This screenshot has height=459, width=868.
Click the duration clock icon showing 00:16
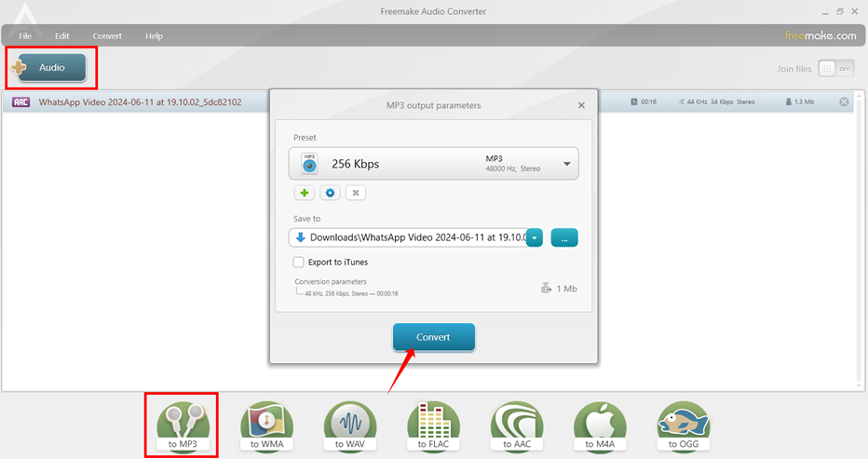coord(634,101)
